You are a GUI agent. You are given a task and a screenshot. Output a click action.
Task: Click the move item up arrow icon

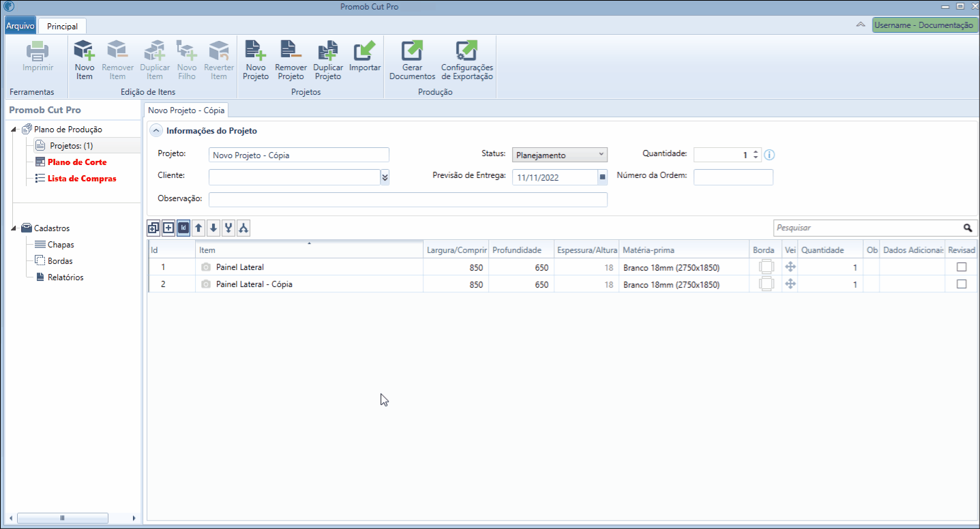point(198,228)
